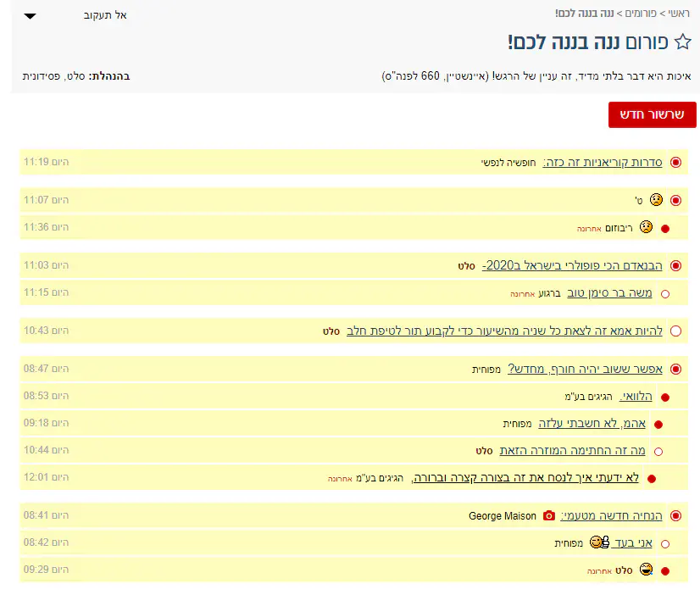Click the thumbs-up emoji beside אני בעד
This screenshot has height=595, width=700.
pos(600,542)
